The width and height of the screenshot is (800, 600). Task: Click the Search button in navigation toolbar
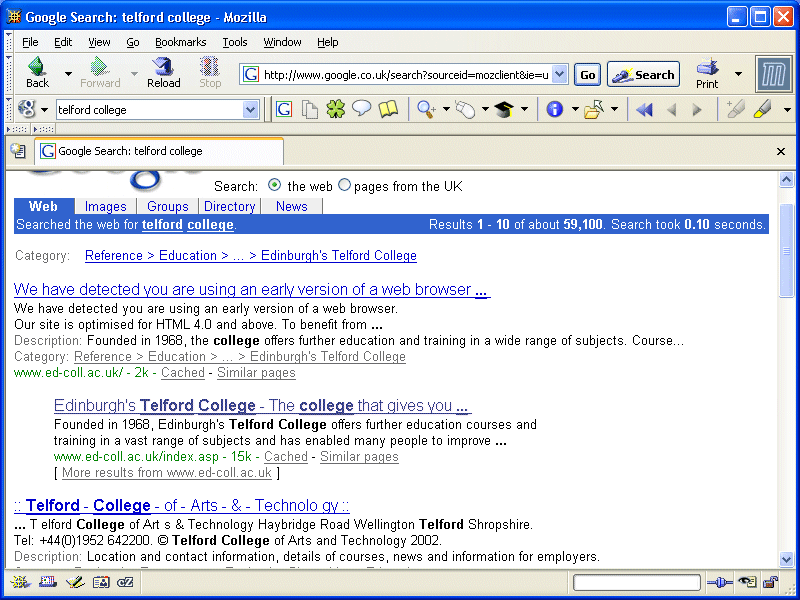click(643, 75)
